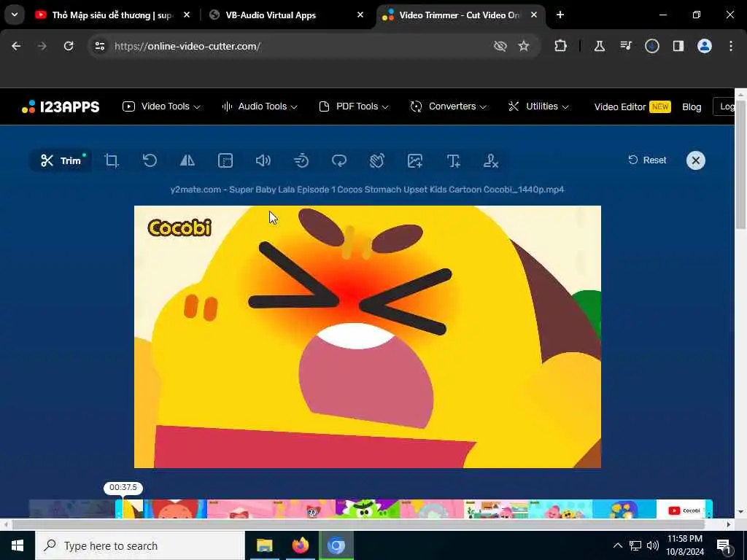Click the video preview frame
The height and width of the screenshot is (560, 747).
pos(368,337)
